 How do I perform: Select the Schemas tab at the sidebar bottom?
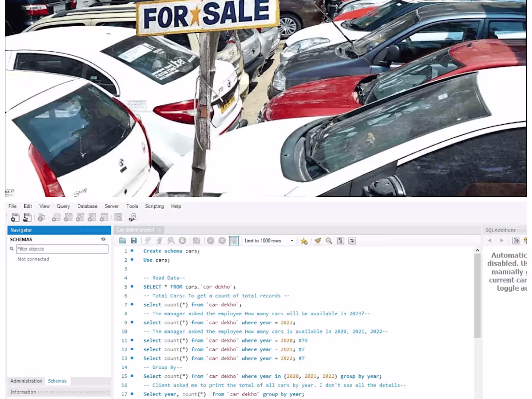[x=58, y=381]
